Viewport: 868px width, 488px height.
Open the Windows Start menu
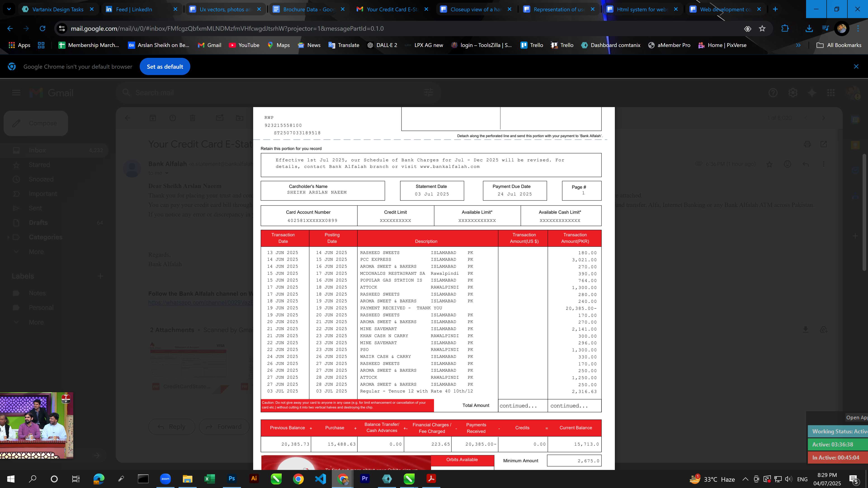click(x=10, y=479)
